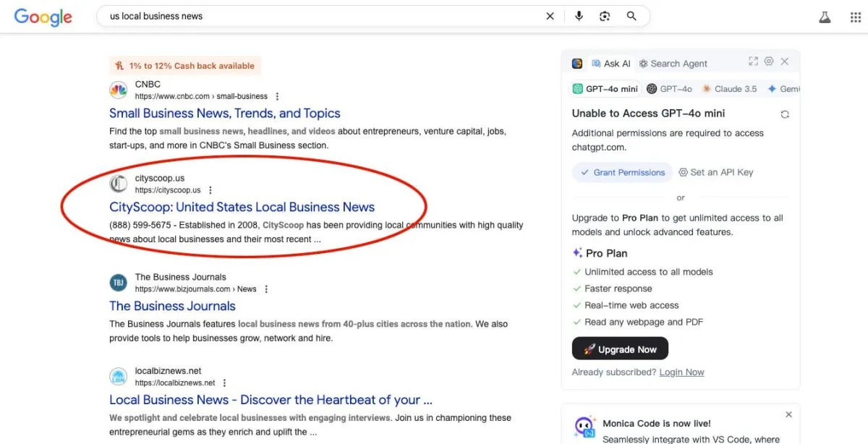The height and width of the screenshot is (444, 868).
Task: Open more options for CNBC result
Action: click(x=277, y=96)
